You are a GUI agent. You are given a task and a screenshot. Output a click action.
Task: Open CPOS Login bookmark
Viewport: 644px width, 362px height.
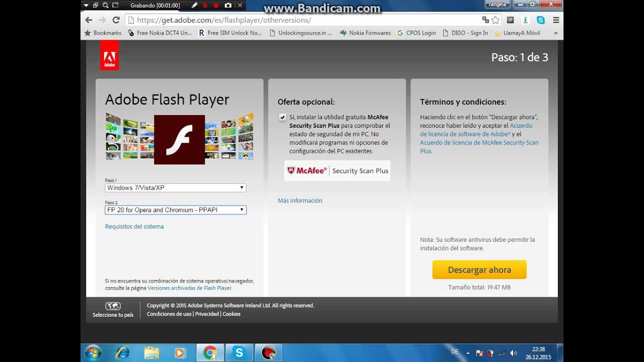pos(417,33)
